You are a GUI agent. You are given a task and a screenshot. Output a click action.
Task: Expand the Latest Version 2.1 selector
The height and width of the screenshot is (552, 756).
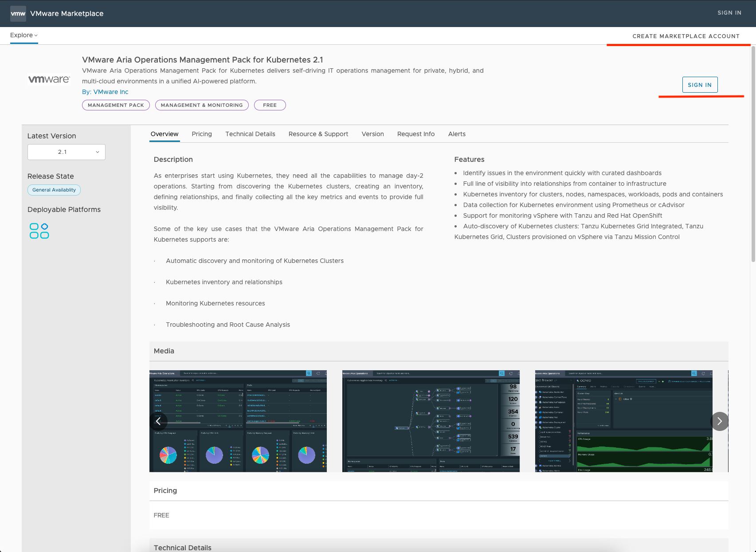pos(66,152)
